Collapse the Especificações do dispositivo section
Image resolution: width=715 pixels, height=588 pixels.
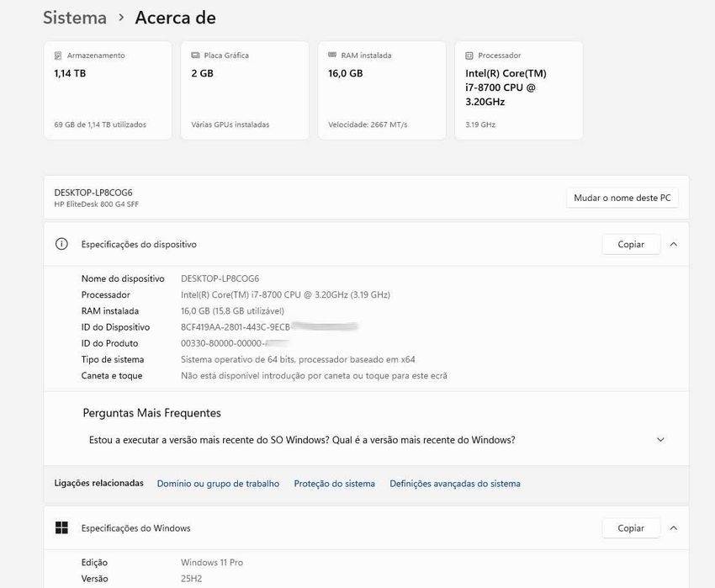point(673,244)
